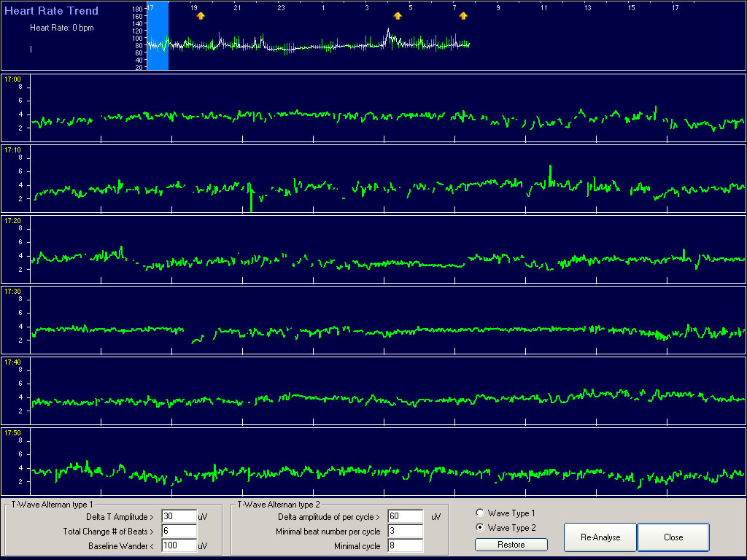Select Wave Type 2 option

(x=479, y=528)
